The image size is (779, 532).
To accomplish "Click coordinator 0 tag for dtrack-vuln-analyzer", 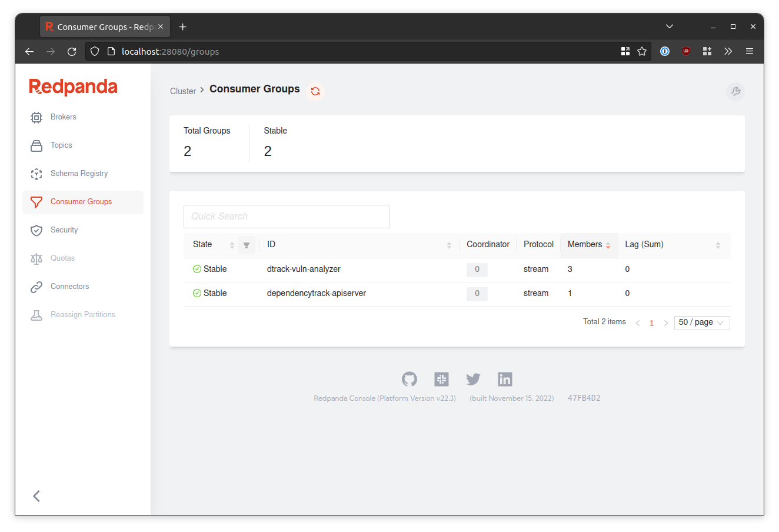I will click(x=477, y=270).
